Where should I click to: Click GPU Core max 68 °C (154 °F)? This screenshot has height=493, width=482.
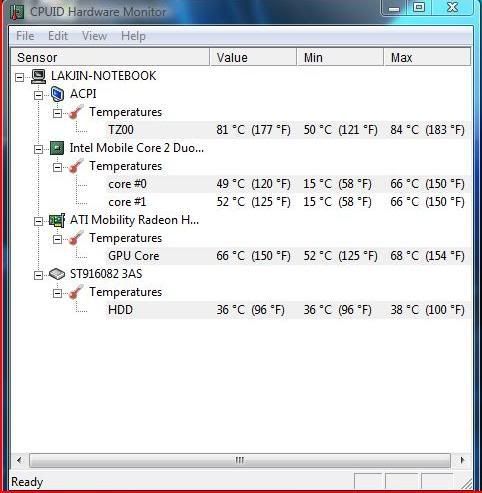427,256
